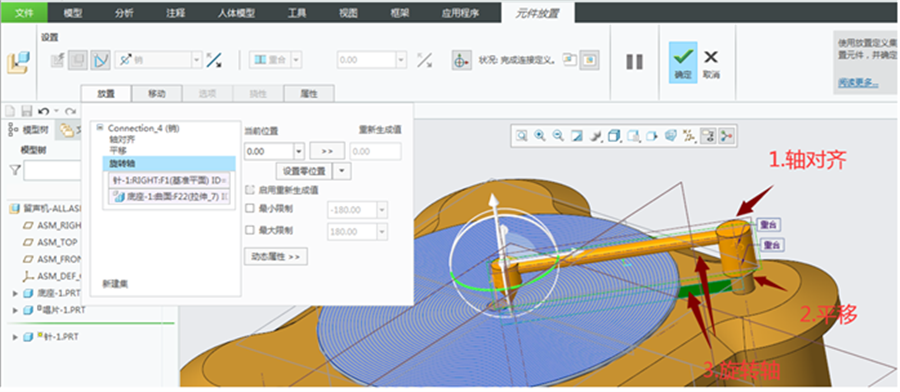Enable the 最小限制 checkbox

249,209
